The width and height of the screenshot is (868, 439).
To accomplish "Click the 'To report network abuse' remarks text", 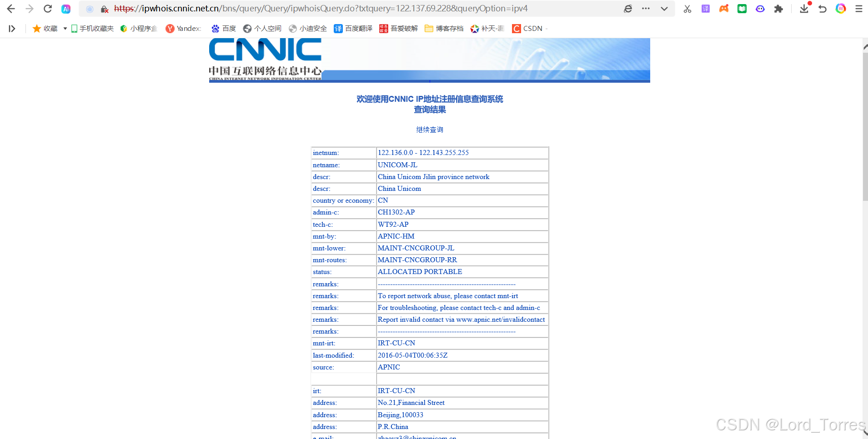I will click(x=448, y=296).
